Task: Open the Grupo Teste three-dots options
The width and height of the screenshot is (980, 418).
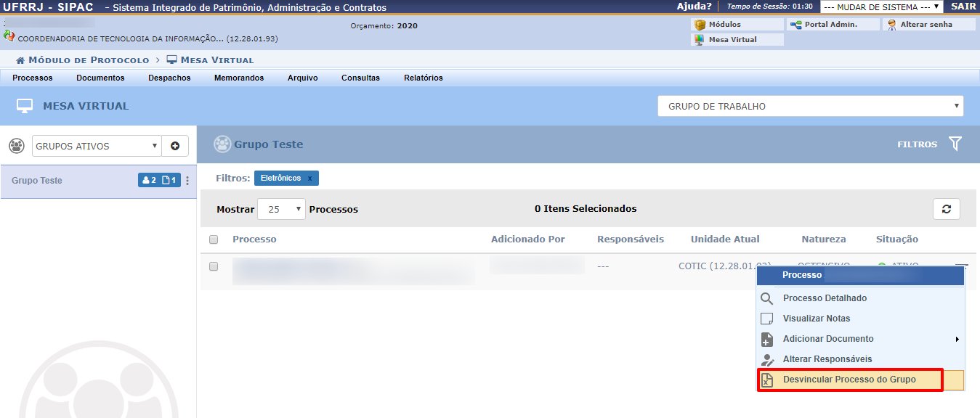Action: pyautogui.click(x=187, y=181)
